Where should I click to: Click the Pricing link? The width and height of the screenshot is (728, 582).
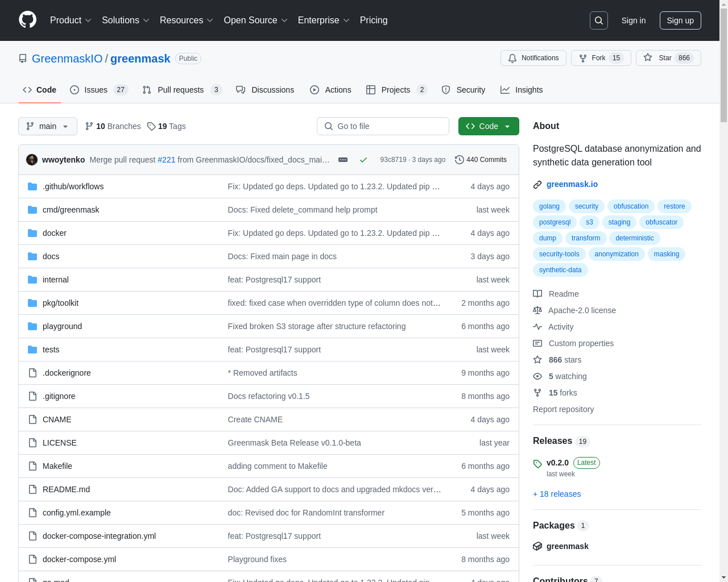374,20
